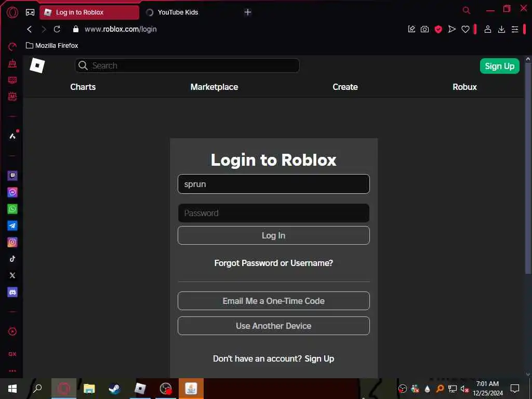Open the taskbar clock showing 7:01 AM
The height and width of the screenshot is (399, 532).
click(487, 389)
